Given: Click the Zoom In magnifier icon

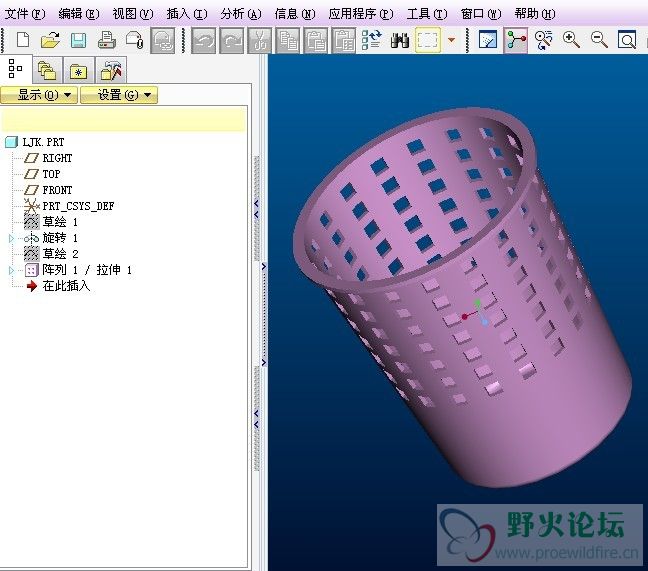Looking at the screenshot, I should click(571, 40).
